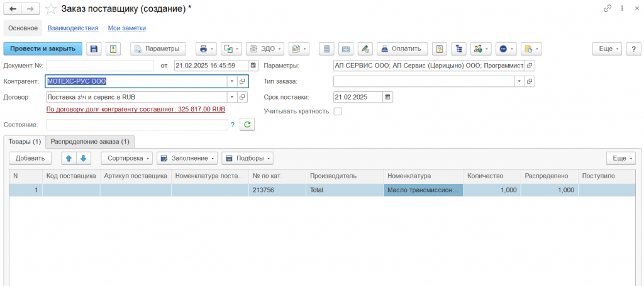644x286 pixels.
Task: Click the contract debt red link
Action: (136, 109)
